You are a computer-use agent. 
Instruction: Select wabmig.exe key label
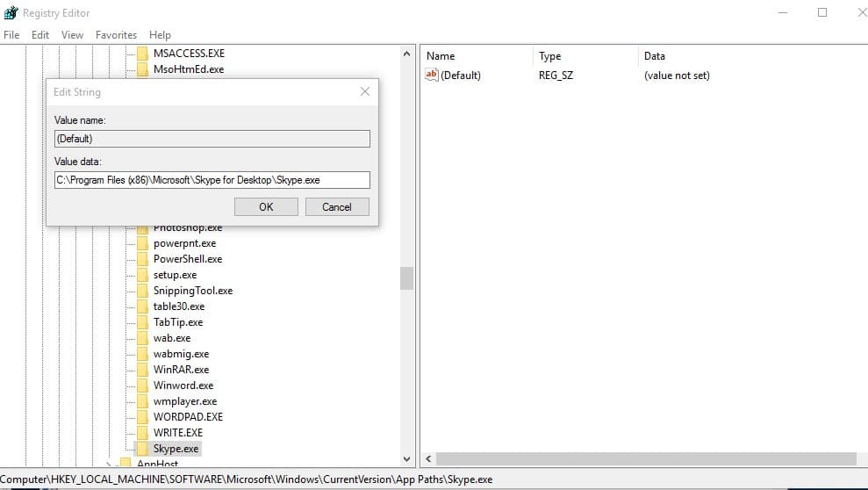181,354
